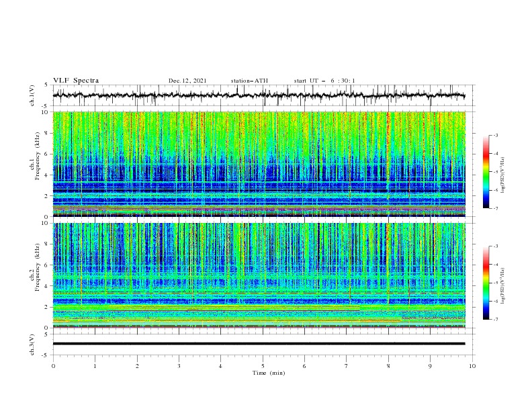Select the "start UT = 6 :30: 1" text
This screenshot has width=532, height=411.
pos(324,81)
